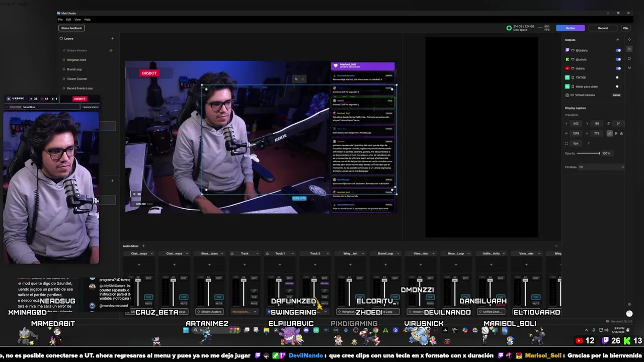Click the rotation icon next to 0° field
644x362 pixels.
tap(609, 123)
